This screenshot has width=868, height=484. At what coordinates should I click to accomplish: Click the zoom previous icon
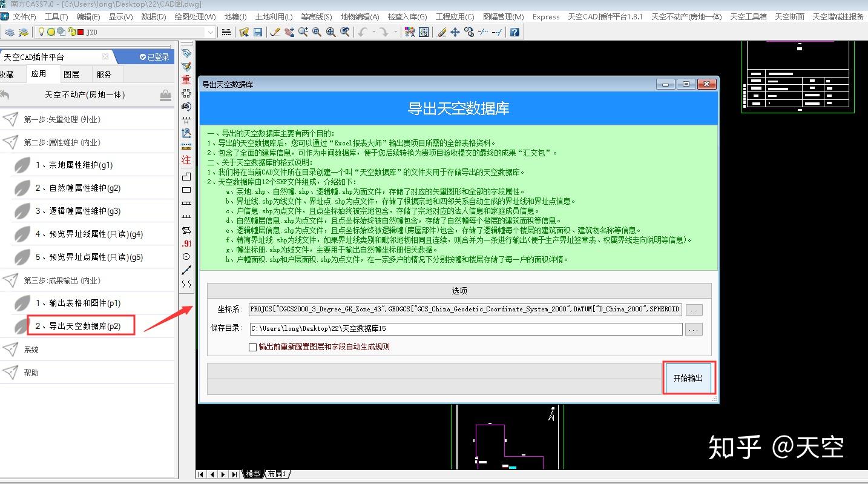(344, 32)
